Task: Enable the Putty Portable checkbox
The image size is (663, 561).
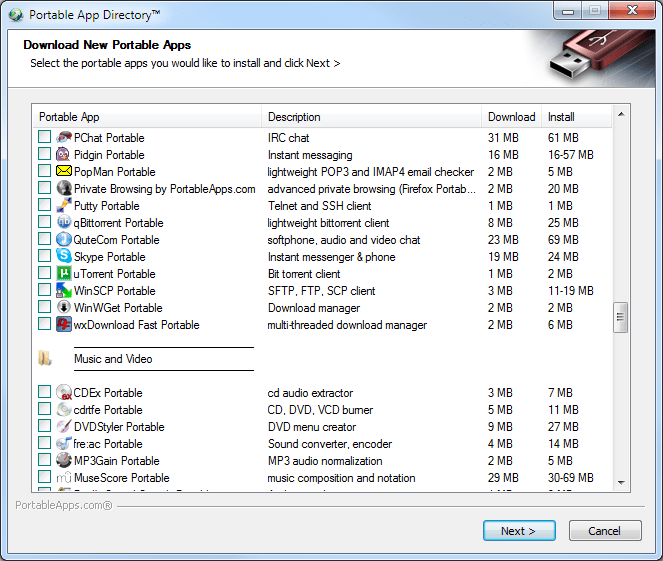Action: 44,206
